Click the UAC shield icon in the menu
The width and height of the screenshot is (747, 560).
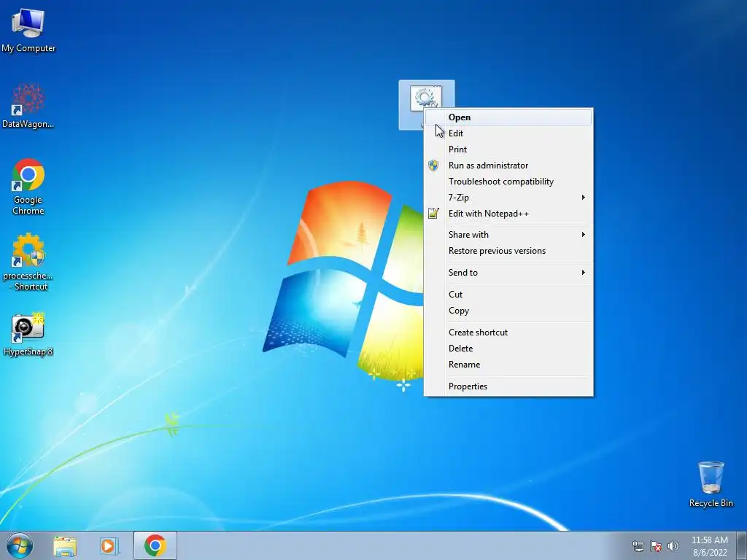tap(433, 166)
